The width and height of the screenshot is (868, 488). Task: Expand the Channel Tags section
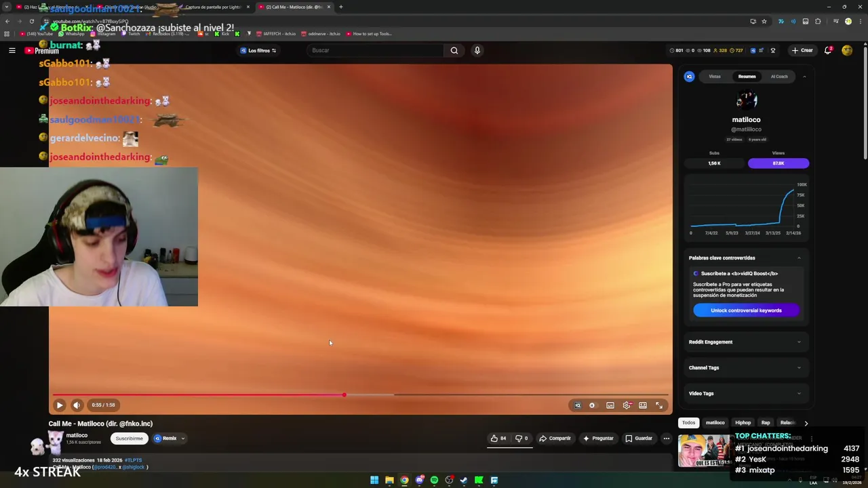point(745,368)
